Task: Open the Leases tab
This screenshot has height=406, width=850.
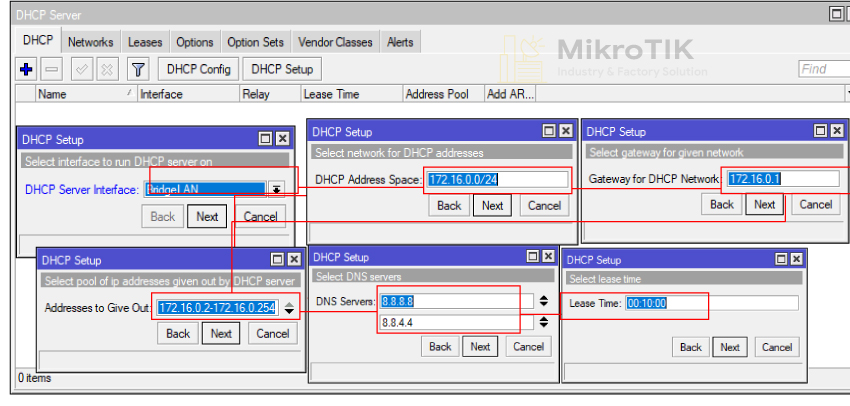Action: coord(145,42)
